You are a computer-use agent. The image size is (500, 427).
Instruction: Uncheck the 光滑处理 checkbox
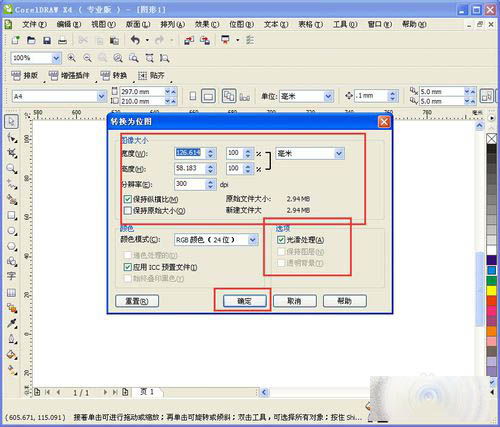pos(281,240)
